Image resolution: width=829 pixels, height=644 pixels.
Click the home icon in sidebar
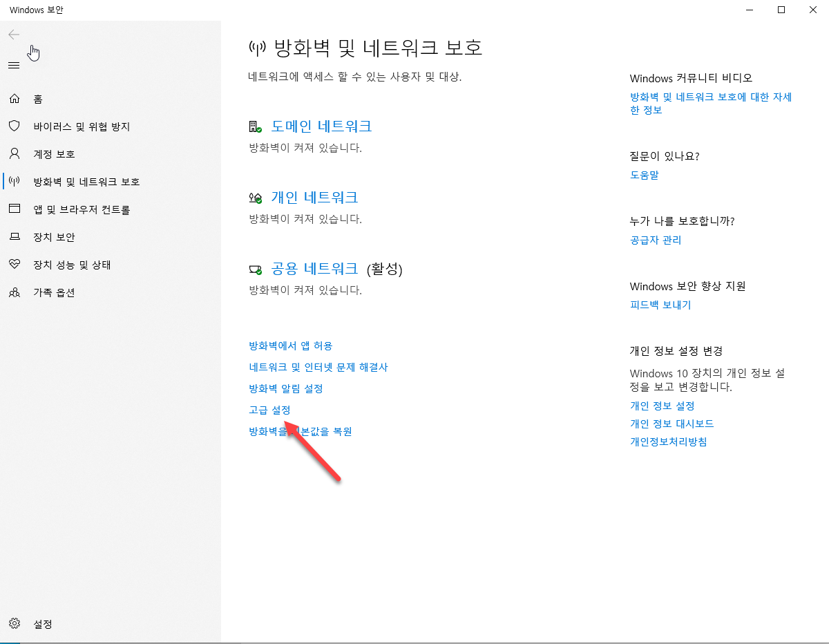[15, 99]
